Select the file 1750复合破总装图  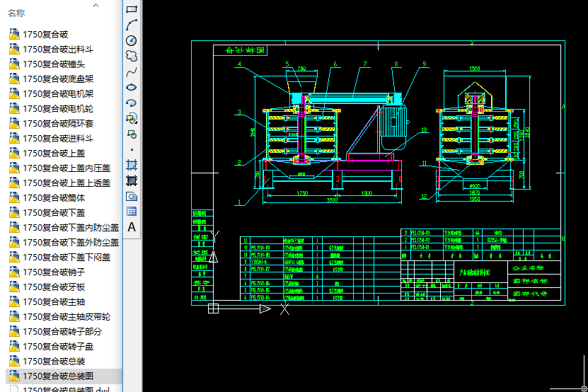pyautogui.click(x=58, y=376)
